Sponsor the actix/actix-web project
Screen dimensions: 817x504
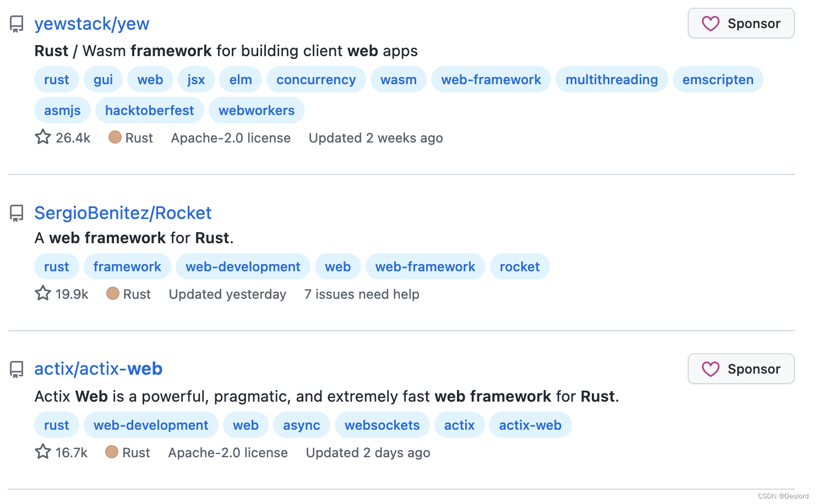(x=741, y=369)
